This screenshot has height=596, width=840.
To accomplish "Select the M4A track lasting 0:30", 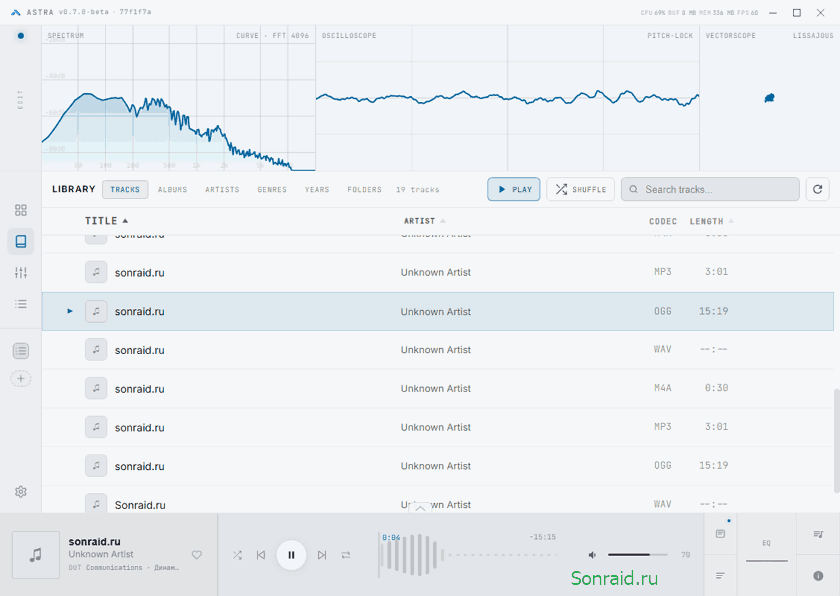I will click(438, 388).
